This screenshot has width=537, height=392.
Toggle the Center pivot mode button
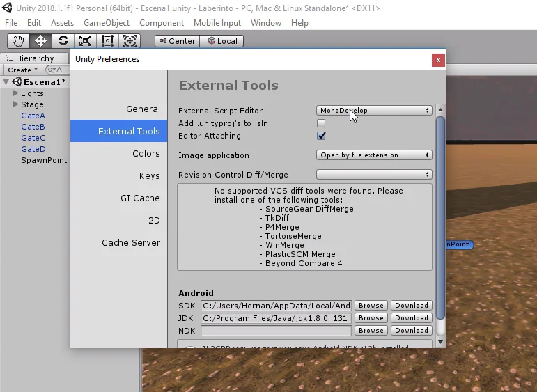178,41
